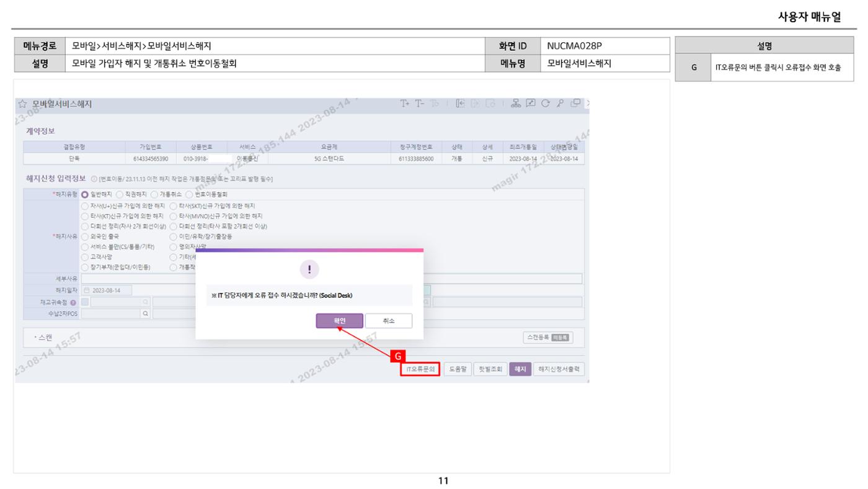Click the 해지 button

tap(520, 369)
